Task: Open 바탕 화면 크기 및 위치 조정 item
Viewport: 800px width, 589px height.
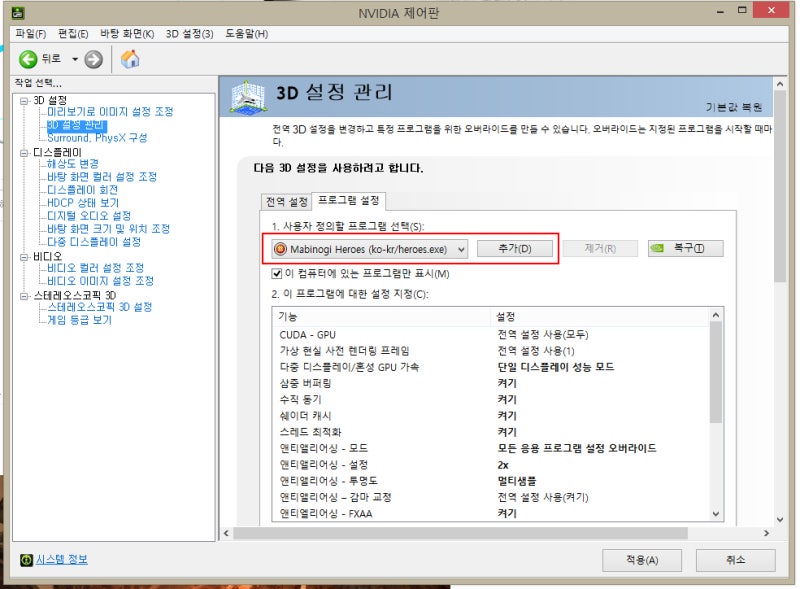Action: click(x=108, y=229)
